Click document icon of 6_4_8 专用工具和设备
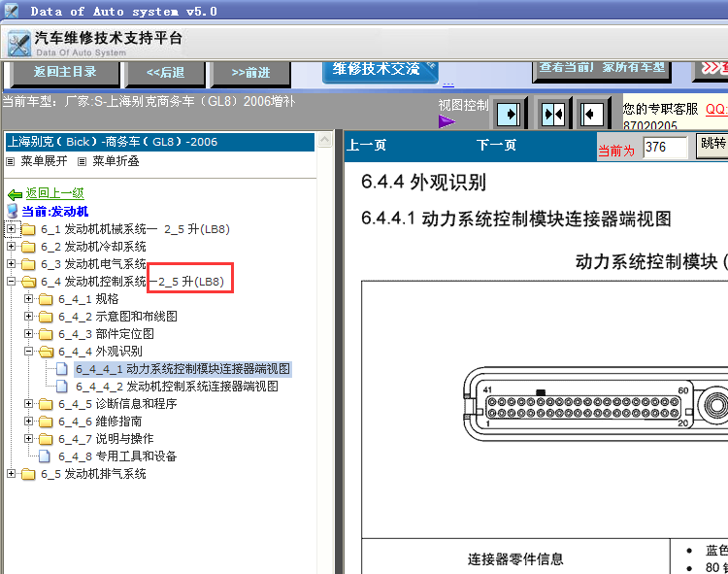The height and width of the screenshot is (574, 728). tap(45, 456)
